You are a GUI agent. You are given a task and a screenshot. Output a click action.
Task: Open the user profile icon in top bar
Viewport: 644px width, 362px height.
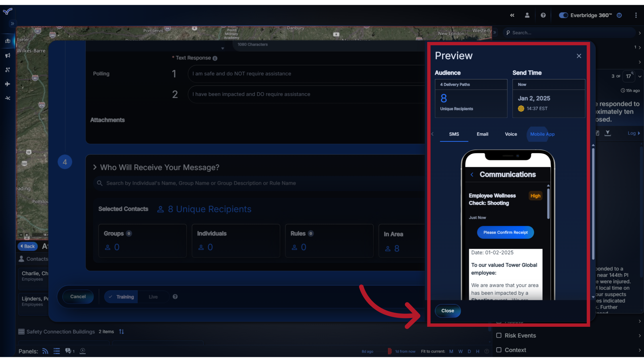(x=527, y=15)
